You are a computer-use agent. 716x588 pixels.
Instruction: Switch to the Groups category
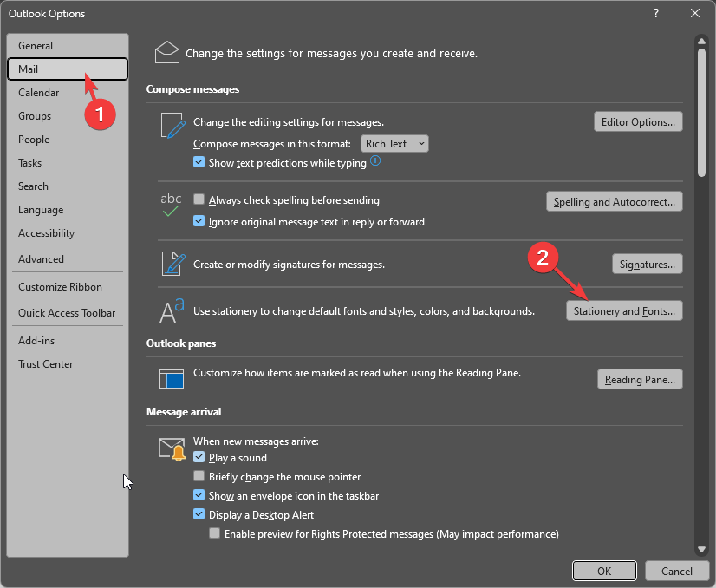[68, 116]
